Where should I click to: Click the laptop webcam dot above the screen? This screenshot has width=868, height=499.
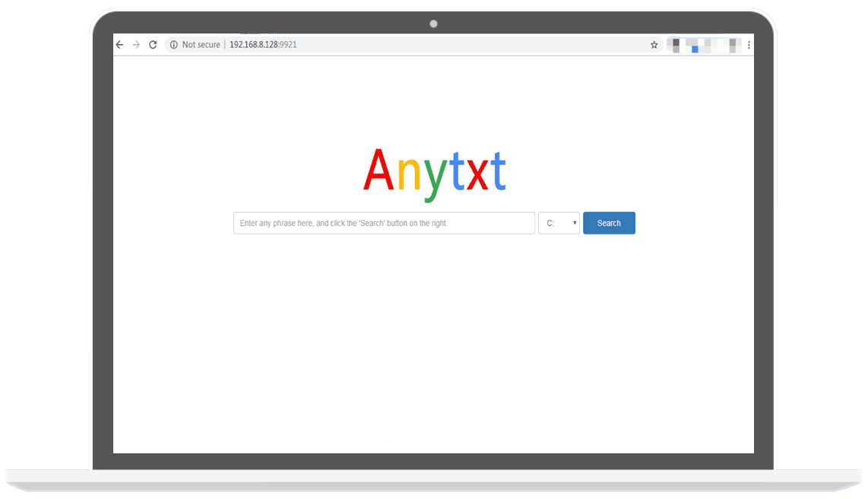pos(433,24)
